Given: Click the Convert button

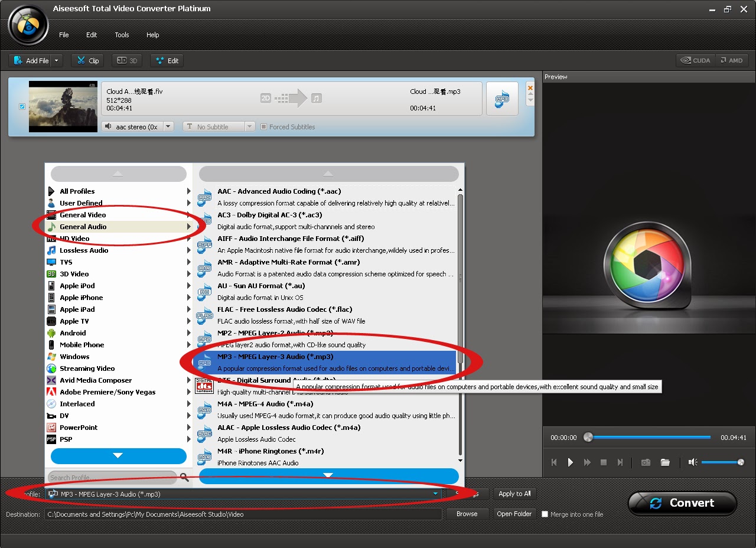Looking at the screenshot, I should [x=682, y=503].
